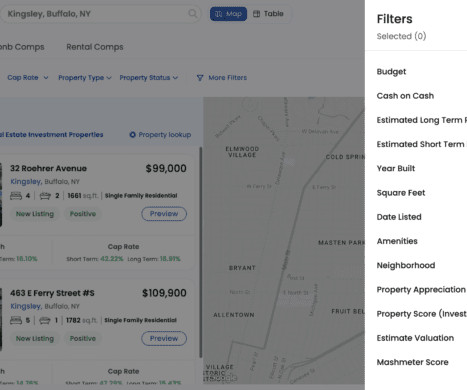467x390 pixels.
Task: Open the Rental Comps tab
Action: 95,47
